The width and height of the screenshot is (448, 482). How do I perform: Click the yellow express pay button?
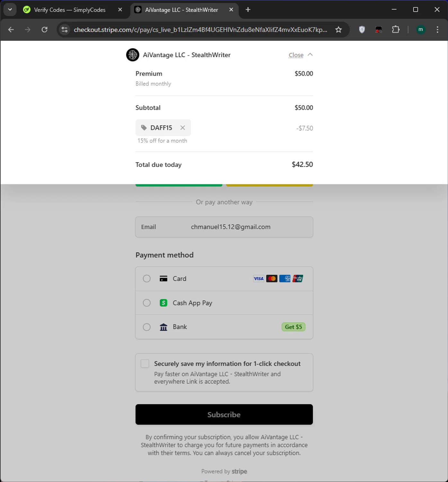click(x=269, y=185)
